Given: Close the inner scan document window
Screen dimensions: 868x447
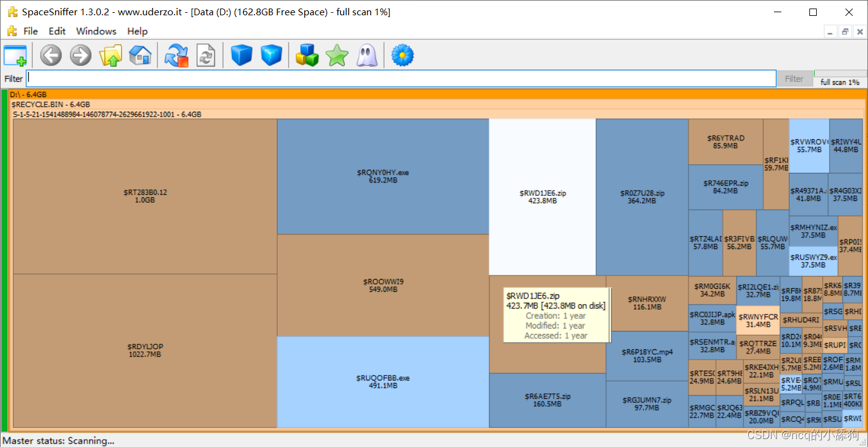Looking at the screenshot, I should [x=859, y=32].
